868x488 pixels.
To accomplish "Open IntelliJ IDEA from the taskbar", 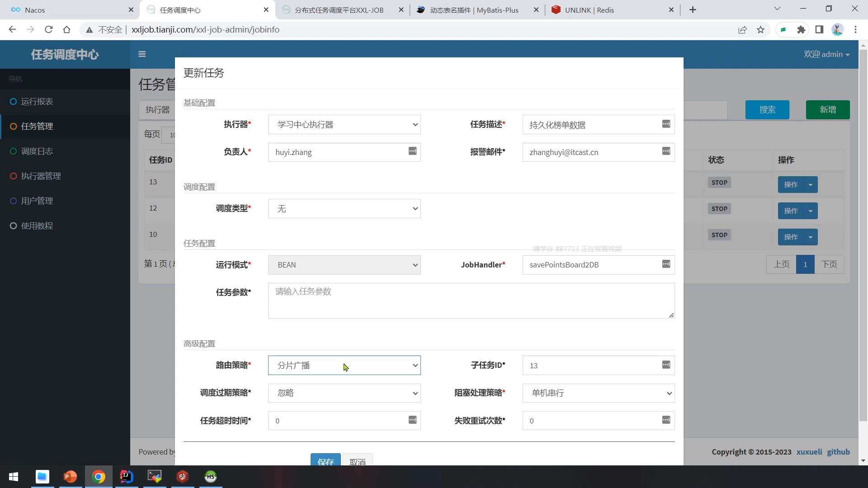I will coord(127,477).
